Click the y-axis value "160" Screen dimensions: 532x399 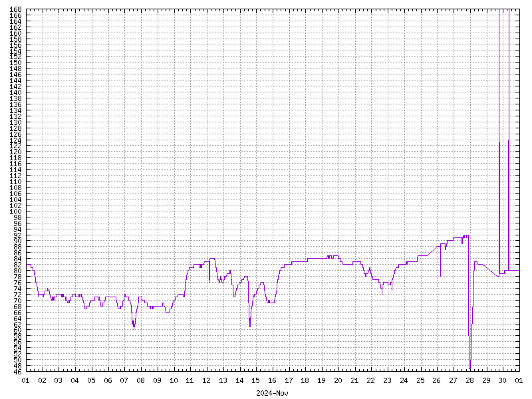coord(15,33)
